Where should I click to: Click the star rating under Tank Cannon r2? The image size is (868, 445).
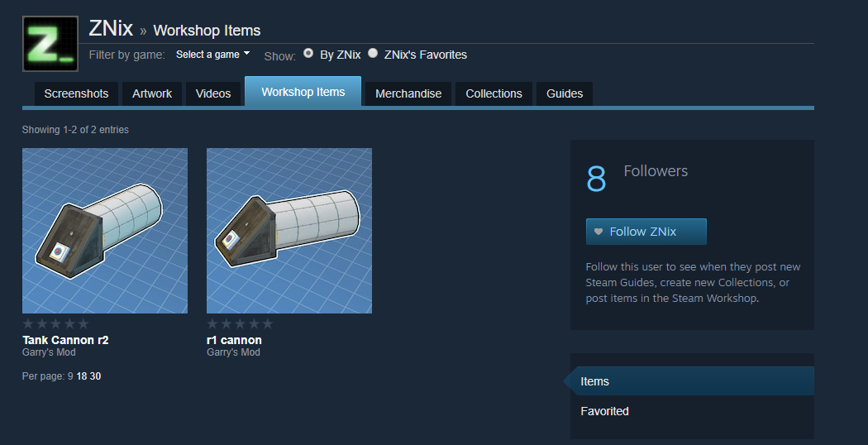point(55,323)
